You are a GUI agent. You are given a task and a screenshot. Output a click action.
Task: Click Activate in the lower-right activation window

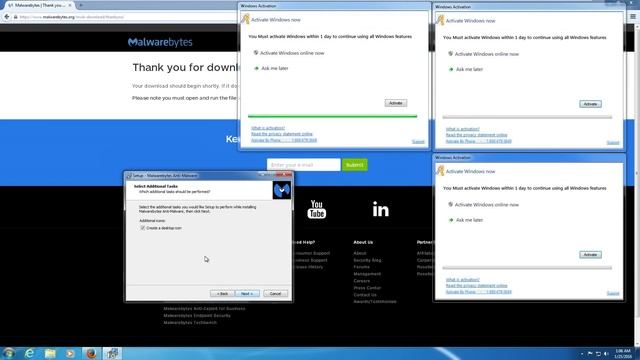point(590,255)
